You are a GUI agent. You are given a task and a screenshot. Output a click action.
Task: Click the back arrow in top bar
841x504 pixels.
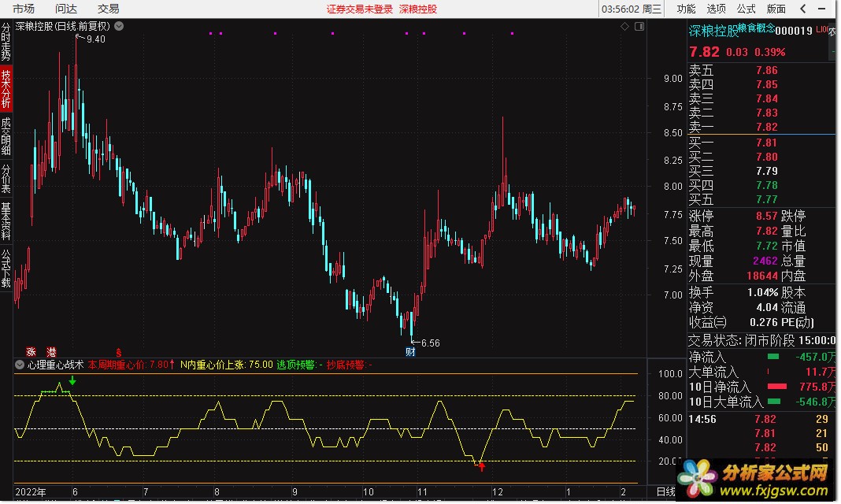(x=803, y=9)
